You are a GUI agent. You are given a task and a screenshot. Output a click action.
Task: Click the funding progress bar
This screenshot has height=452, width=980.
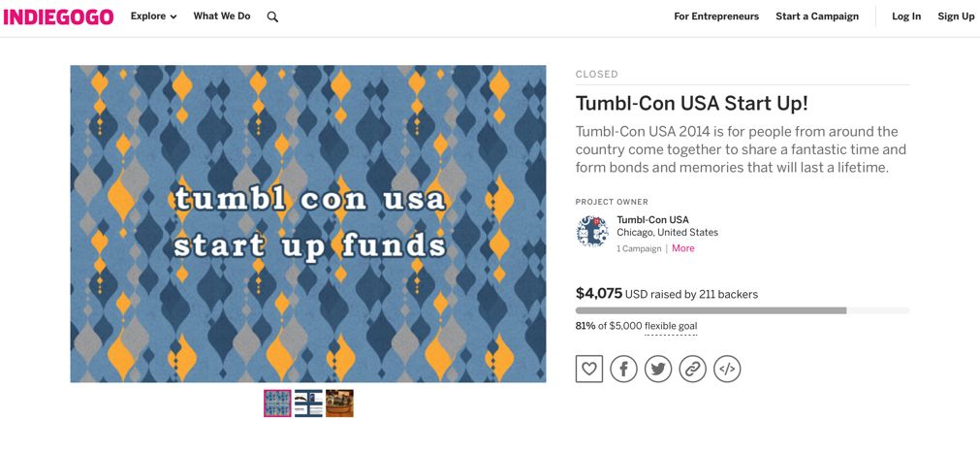pyautogui.click(x=743, y=310)
